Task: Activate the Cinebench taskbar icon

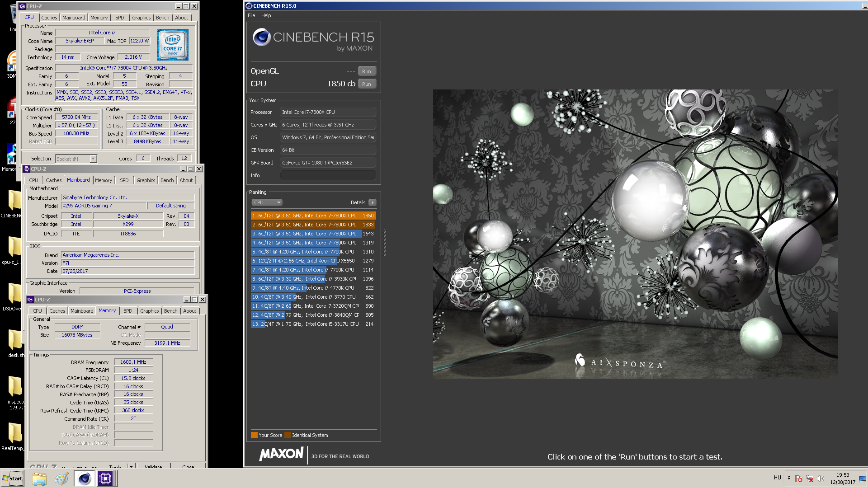Action: coord(84,479)
